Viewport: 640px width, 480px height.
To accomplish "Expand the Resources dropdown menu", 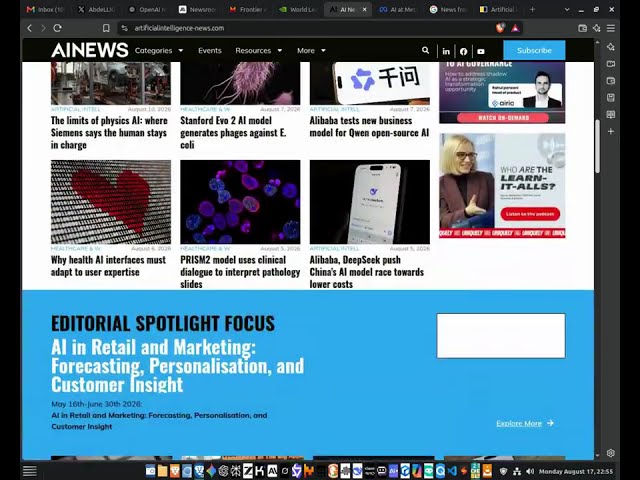I will pos(259,51).
